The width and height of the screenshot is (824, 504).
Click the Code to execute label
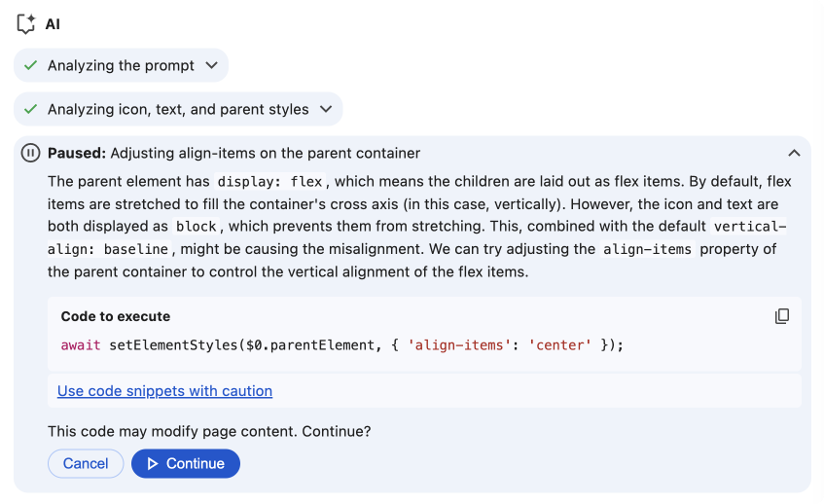click(115, 316)
